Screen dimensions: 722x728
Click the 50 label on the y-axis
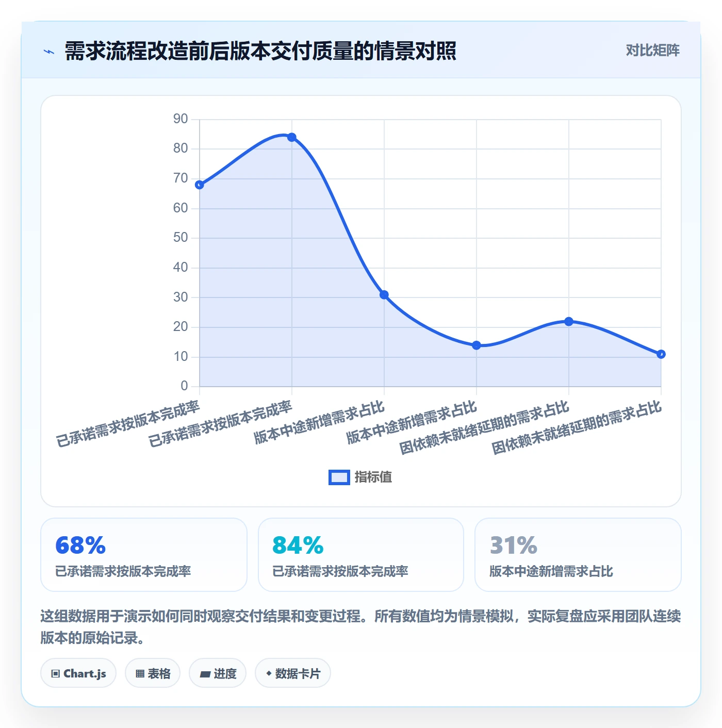[180, 237]
